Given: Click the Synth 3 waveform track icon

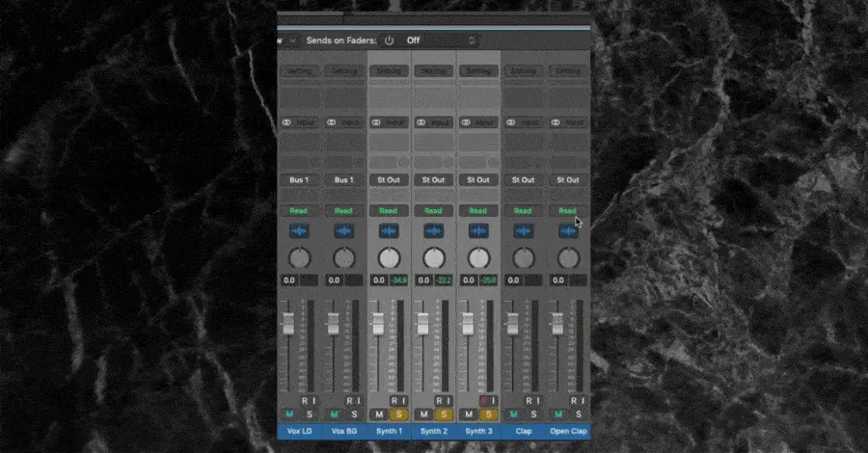Looking at the screenshot, I should [x=478, y=231].
